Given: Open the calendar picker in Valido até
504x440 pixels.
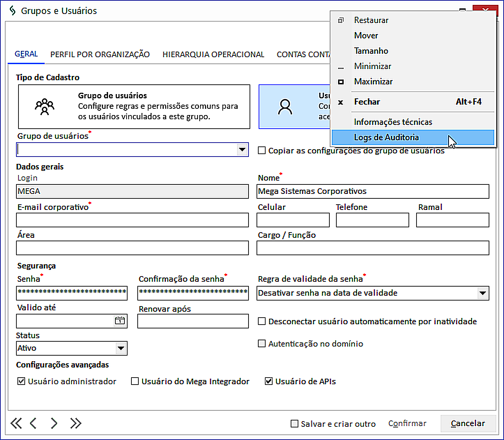Looking at the screenshot, I should [x=120, y=320].
